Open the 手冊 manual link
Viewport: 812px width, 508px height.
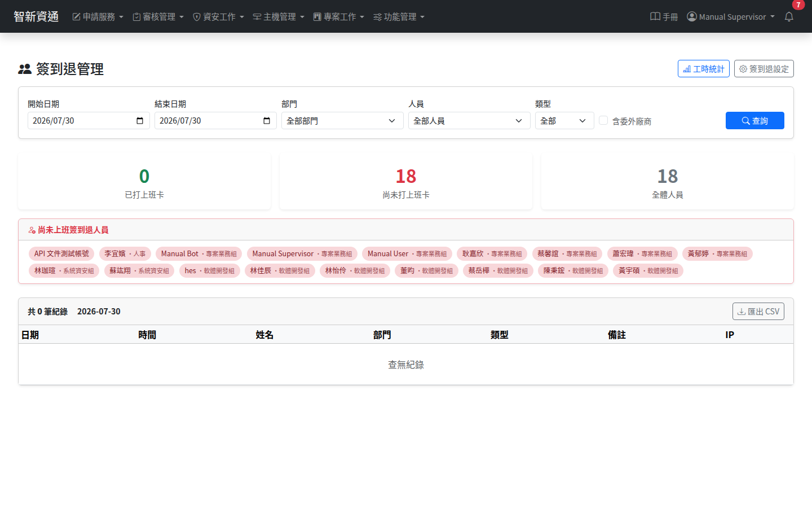664,17
